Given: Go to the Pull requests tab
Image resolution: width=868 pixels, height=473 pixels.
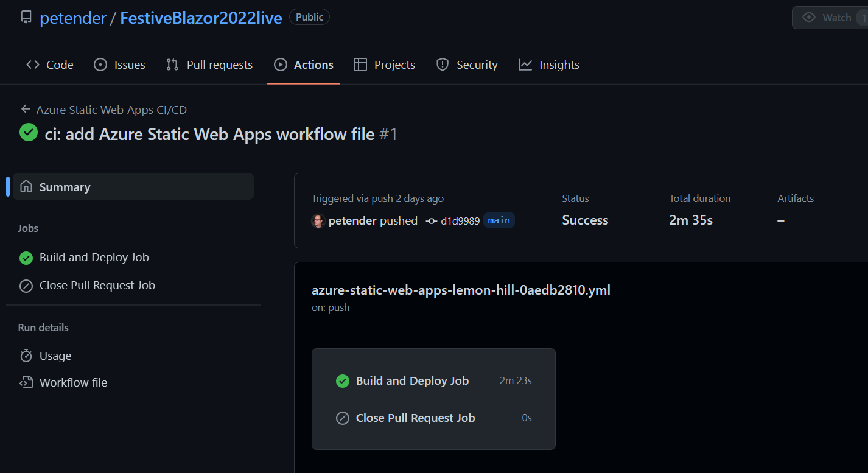Looking at the screenshot, I should [x=209, y=65].
